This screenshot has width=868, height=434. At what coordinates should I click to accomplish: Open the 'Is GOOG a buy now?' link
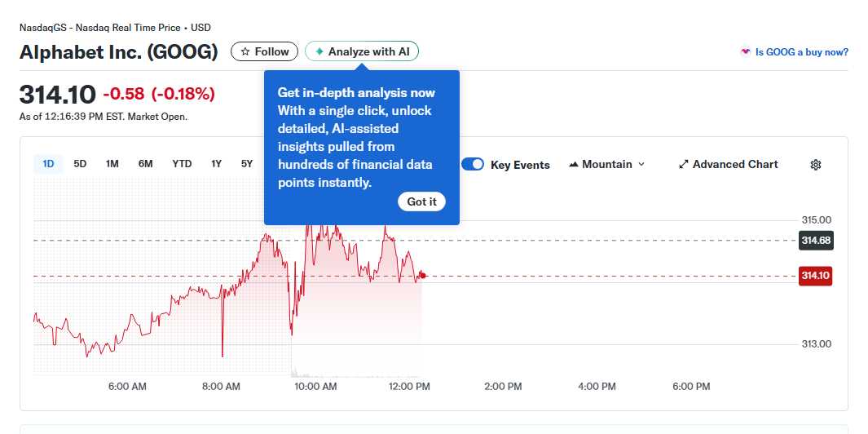[x=801, y=51]
